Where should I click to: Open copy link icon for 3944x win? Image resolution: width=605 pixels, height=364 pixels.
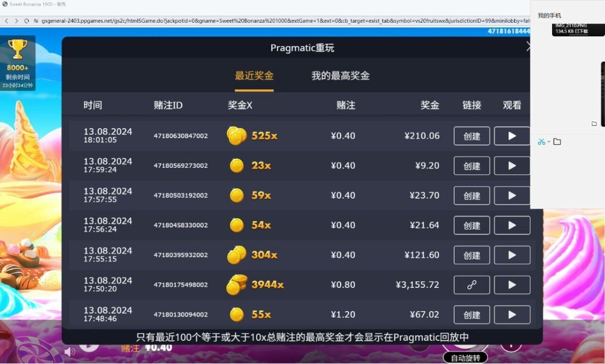point(471,285)
